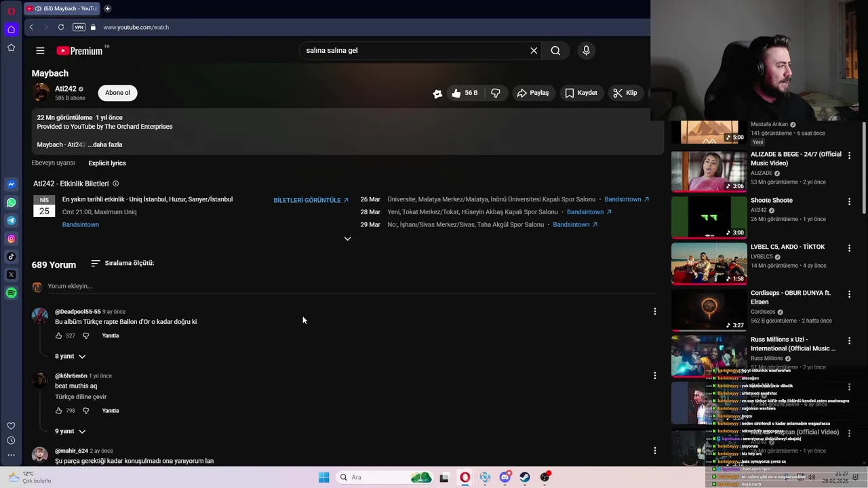Start voice search with the microphone icon
This screenshot has width=868, height=488.
click(x=586, y=51)
